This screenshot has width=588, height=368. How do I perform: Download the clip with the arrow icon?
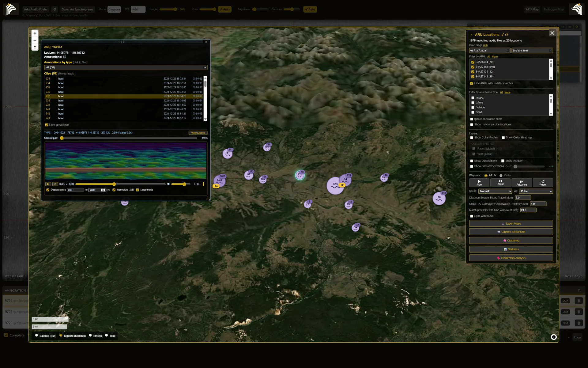pyautogui.click(x=203, y=184)
